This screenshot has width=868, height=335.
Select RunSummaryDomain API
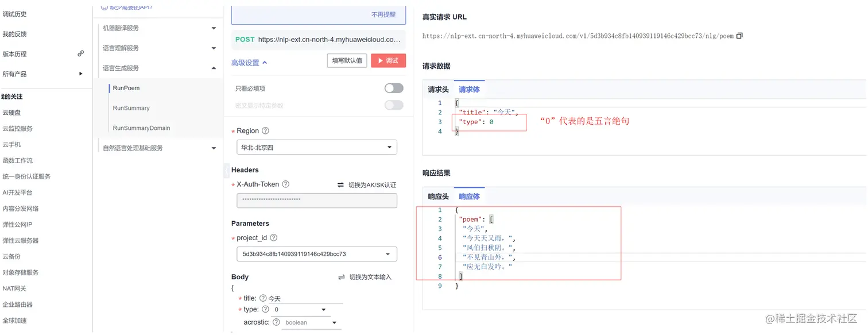coord(142,128)
